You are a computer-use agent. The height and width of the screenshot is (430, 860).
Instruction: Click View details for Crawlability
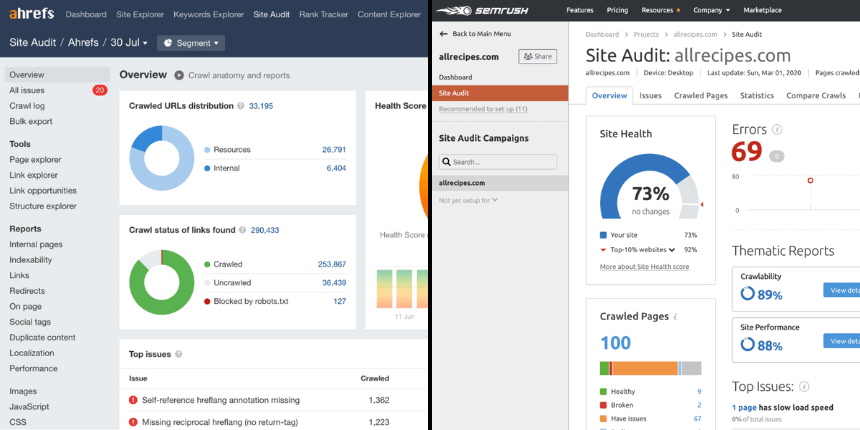point(842,290)
